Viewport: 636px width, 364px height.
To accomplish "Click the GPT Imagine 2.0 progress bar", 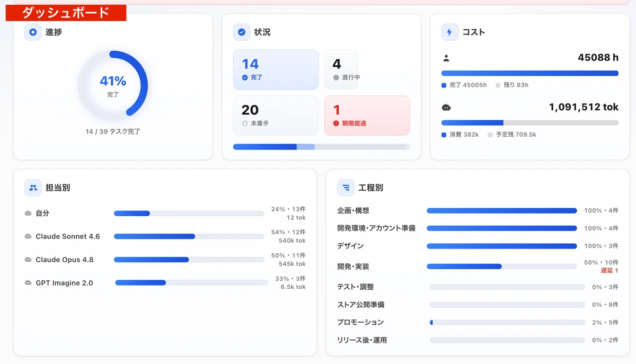I will [191, 283].
